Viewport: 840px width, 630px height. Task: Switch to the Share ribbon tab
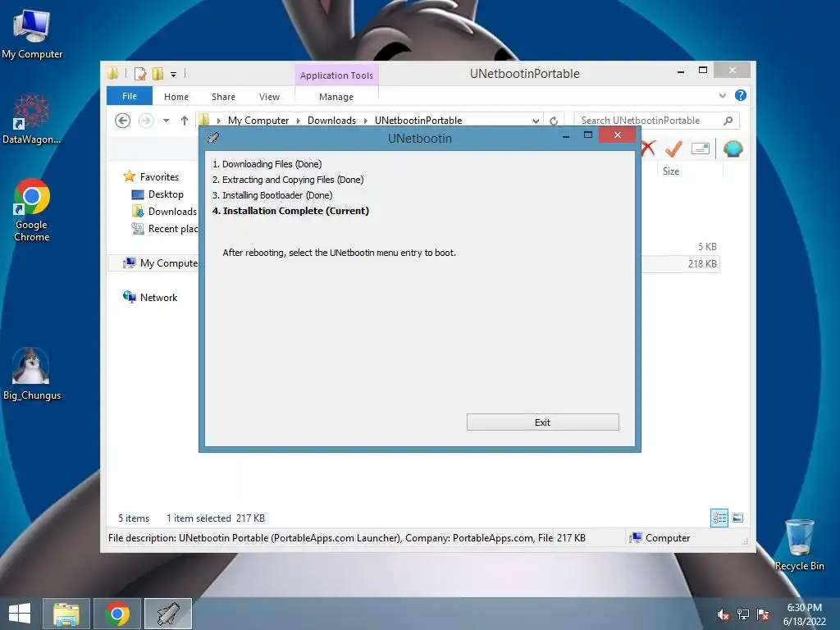(x=223, y=97)
